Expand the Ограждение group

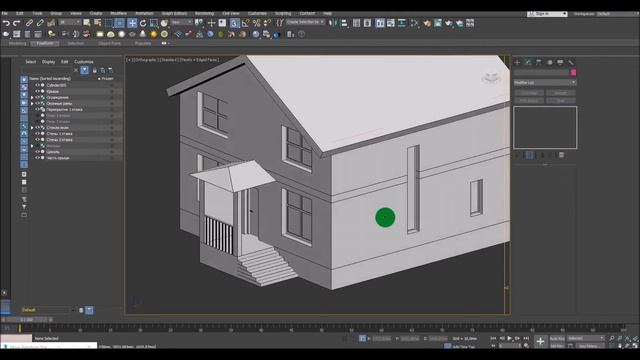32,98
